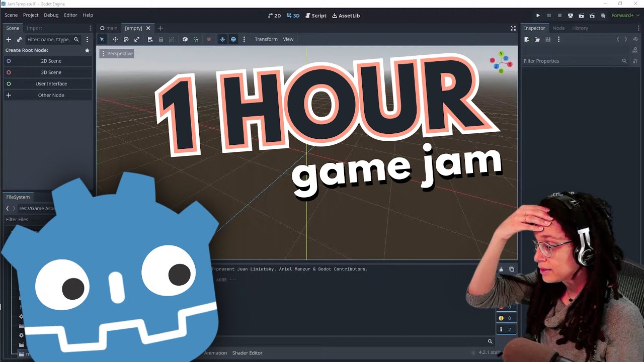The width and height of the screenshot is (644, 362).
Task: Open the movie maker mode icon
Action: [603, 16]
